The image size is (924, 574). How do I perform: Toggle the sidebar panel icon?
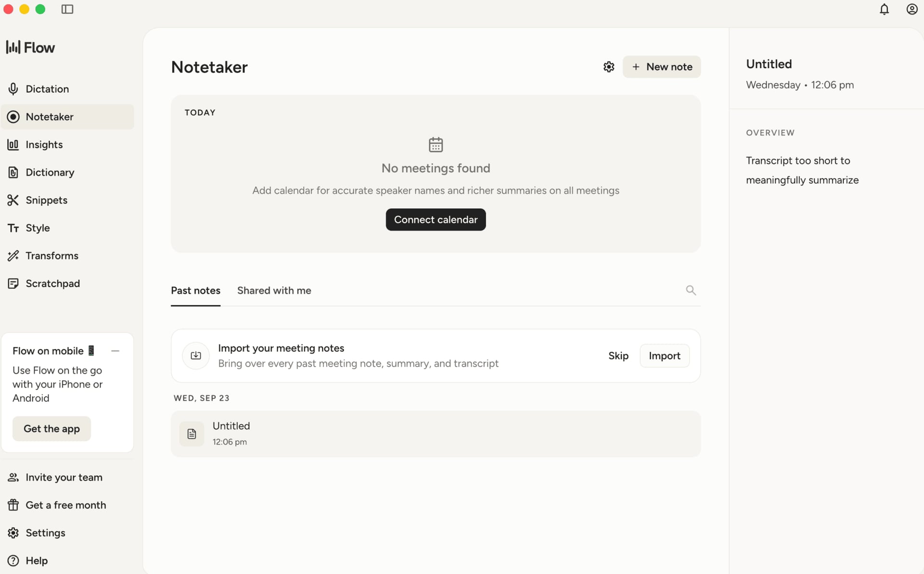coord(67,9)
